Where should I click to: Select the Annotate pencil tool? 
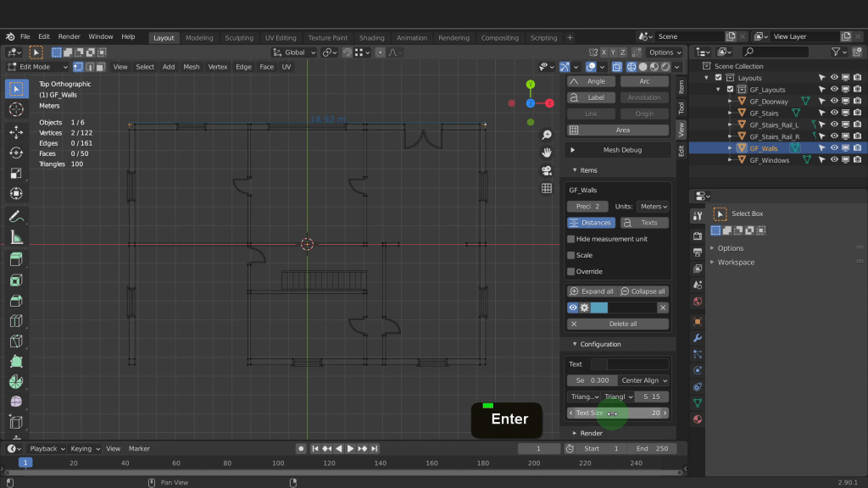(x=16, y=217)
